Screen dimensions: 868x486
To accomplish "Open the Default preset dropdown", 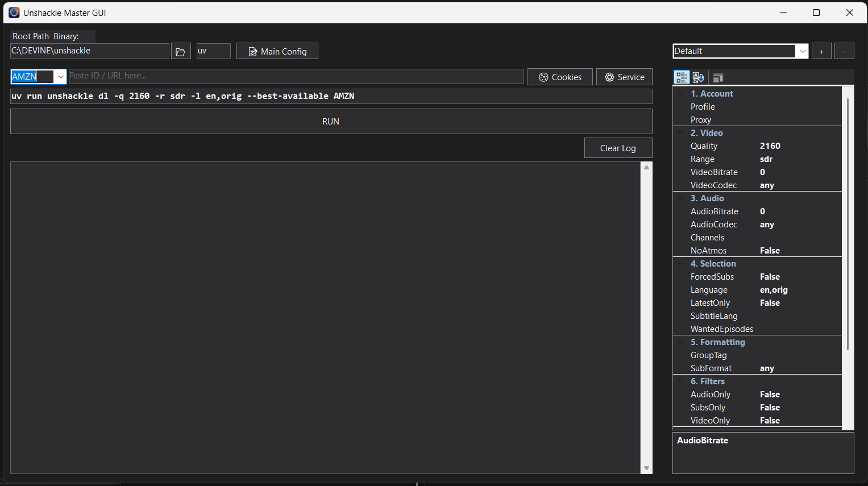I will [802, 51].
